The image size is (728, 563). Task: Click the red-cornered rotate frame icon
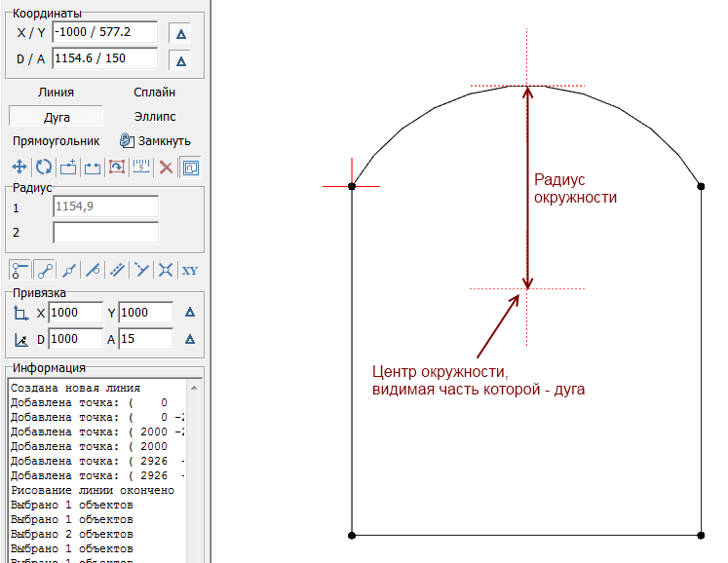117,168
